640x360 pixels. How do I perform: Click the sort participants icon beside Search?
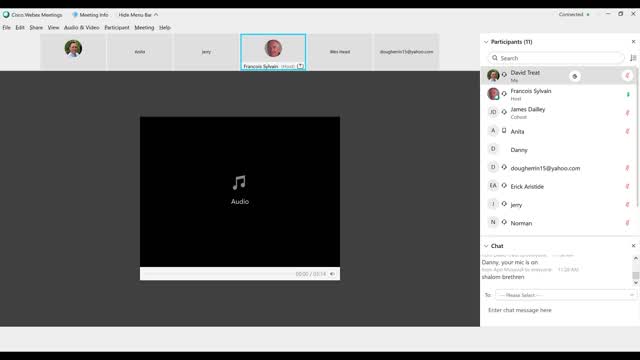633,58
